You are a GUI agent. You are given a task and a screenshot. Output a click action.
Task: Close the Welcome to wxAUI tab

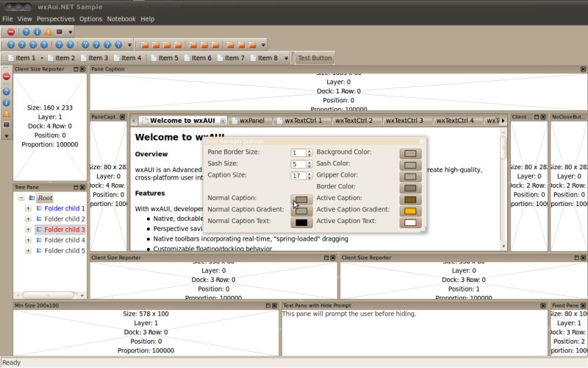point(223,121)
